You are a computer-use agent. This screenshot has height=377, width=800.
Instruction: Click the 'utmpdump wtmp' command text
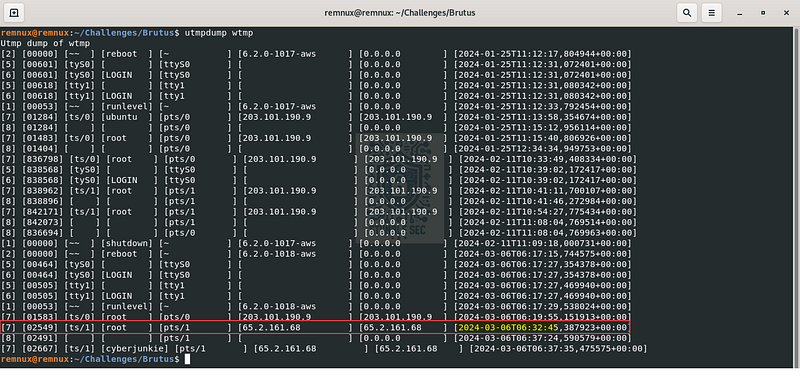(x=218, y=33)
